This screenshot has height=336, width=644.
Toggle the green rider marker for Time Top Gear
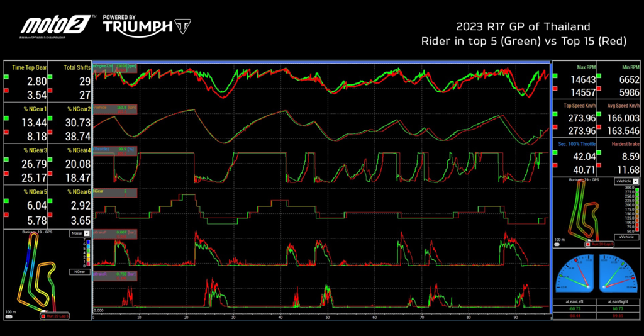click(x=6, y=77)
